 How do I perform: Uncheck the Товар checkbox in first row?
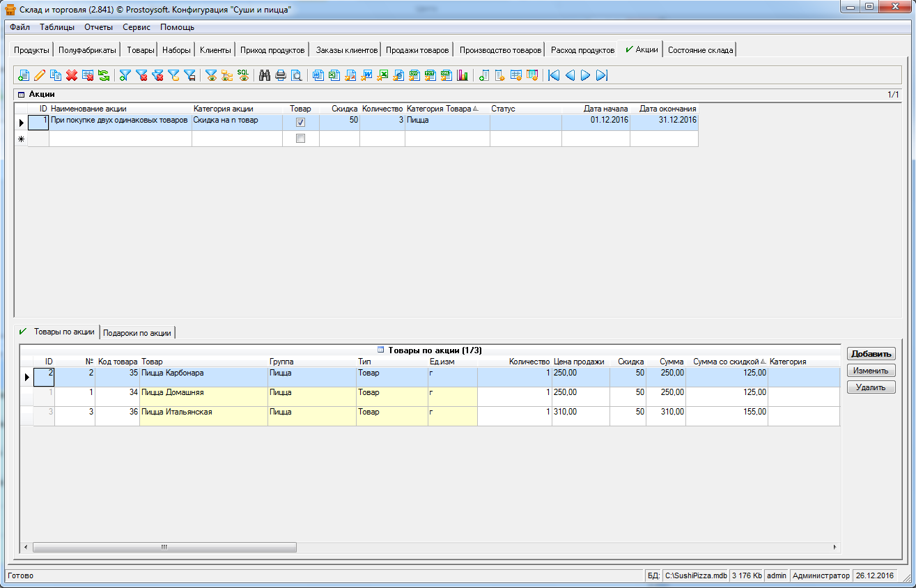[x=301, y=122]
